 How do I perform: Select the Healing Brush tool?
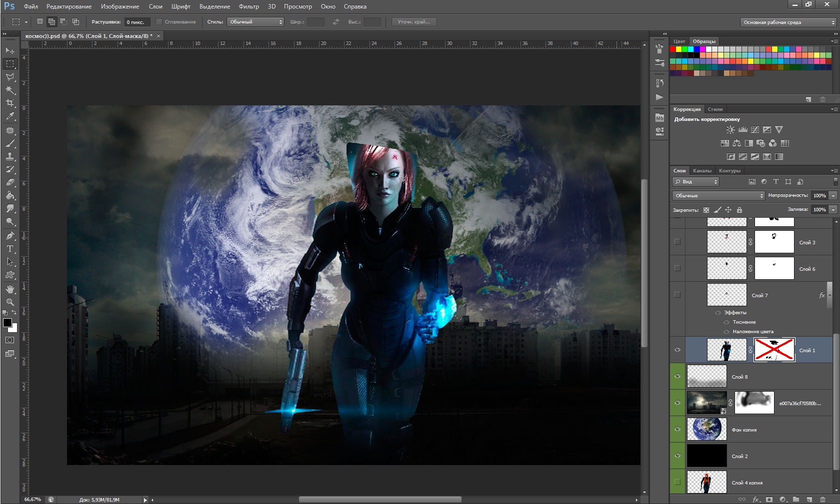pos(9,130)
